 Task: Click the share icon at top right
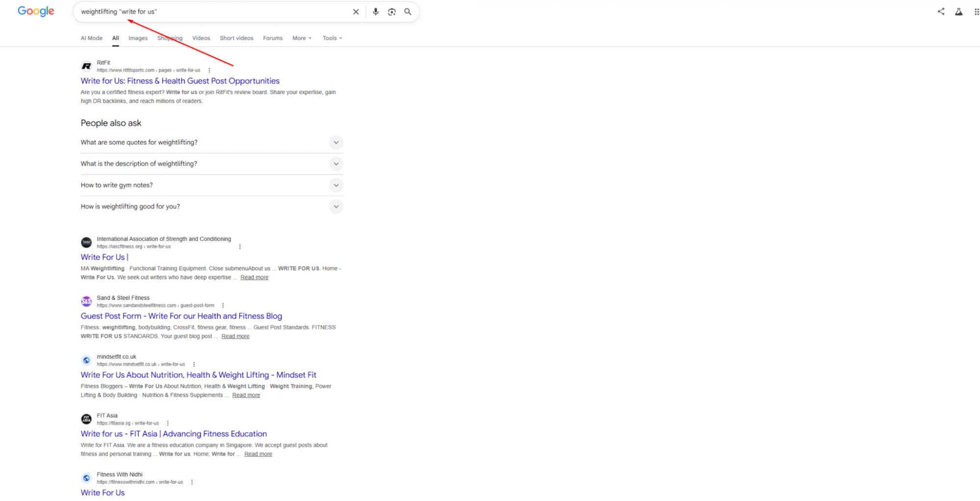click(941, 11)
